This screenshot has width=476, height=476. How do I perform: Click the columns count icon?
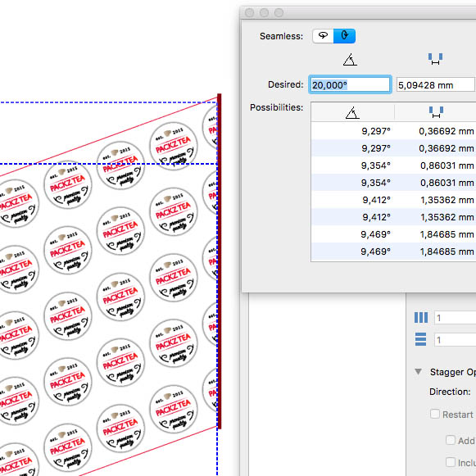coord(421,318)
